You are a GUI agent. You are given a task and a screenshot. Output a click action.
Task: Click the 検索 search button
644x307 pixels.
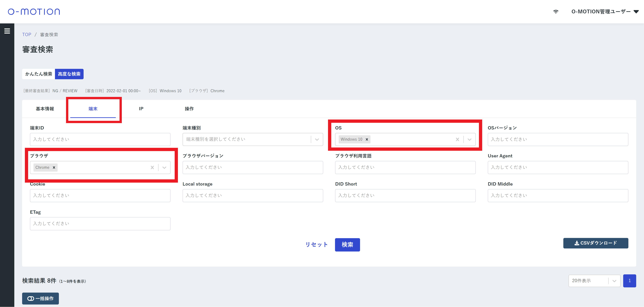click(347, 245)
